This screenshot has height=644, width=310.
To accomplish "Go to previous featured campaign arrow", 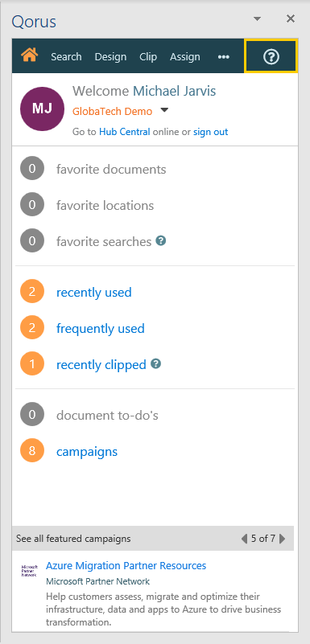I will [x=244, y=539].
